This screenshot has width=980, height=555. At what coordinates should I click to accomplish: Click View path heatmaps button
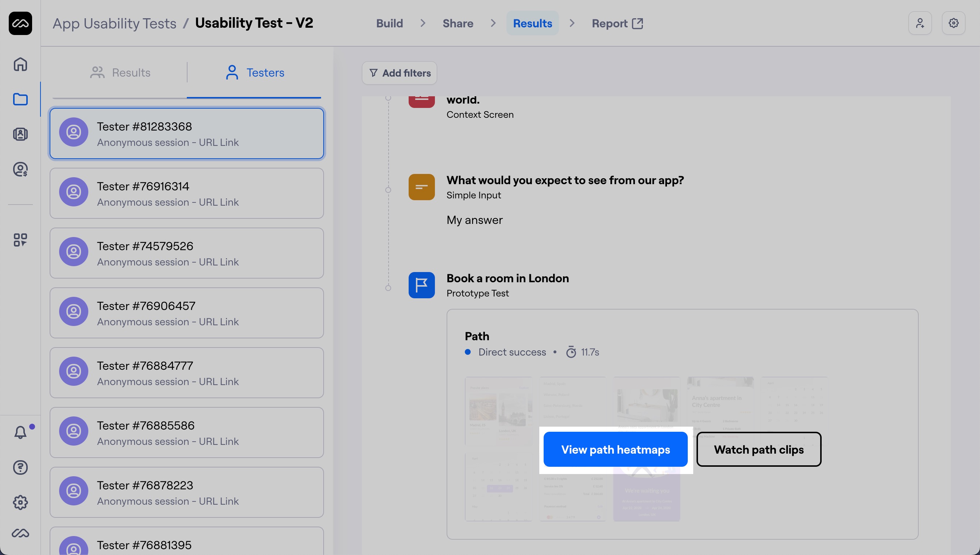[616, 449]
